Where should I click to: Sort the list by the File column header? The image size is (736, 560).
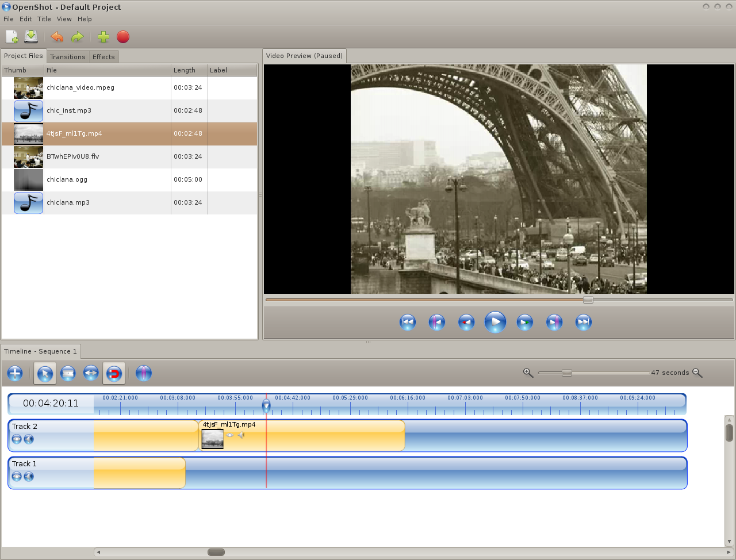(x=108, y=70)
